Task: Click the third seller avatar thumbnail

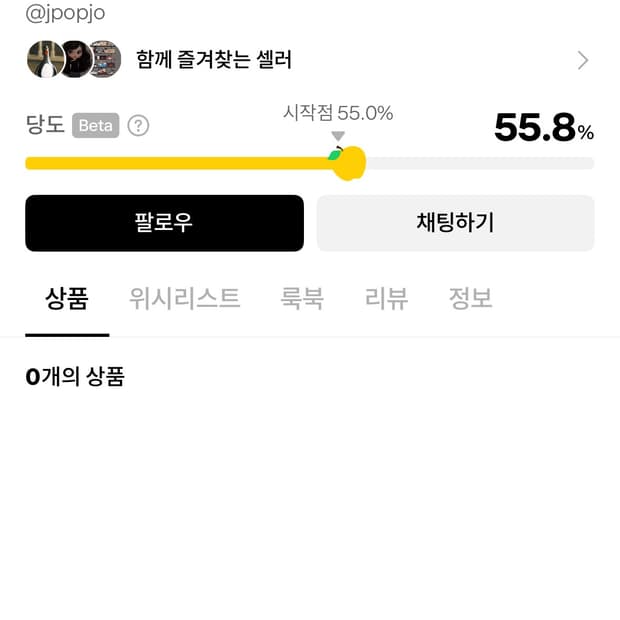Action: coord(103,60)
